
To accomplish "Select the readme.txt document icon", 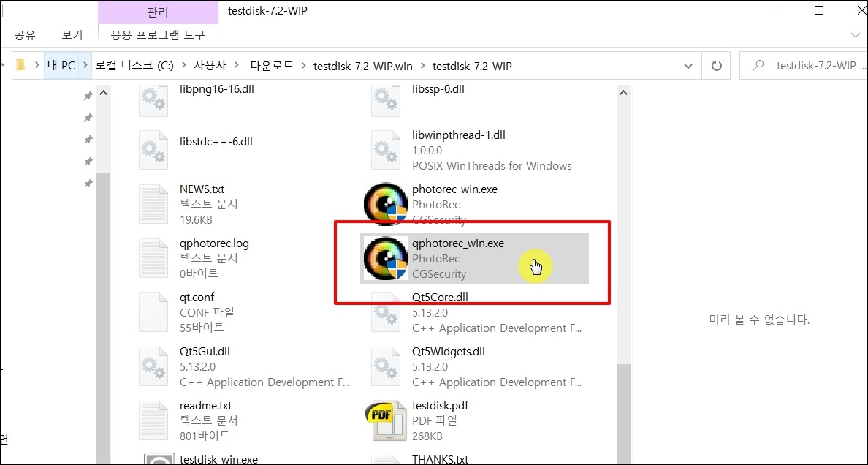I will coord(153,420).
